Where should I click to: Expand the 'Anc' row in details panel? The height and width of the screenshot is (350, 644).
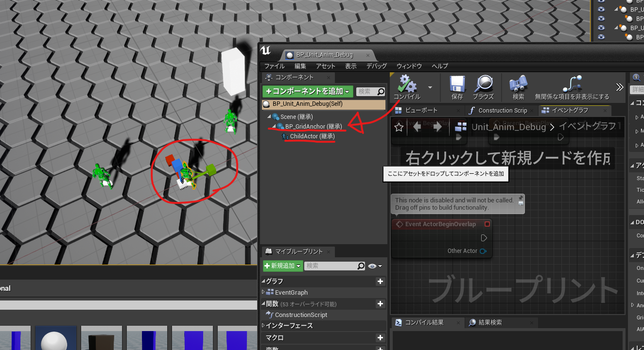633,305
